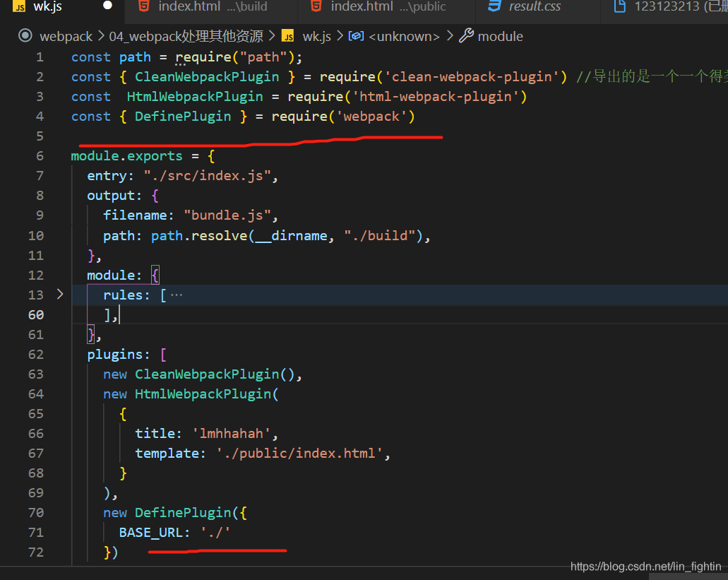The width and height of the screenshot is (728, 580).
Task: Click the JS file icon on wk.js tab
Action: coord(19,6)
